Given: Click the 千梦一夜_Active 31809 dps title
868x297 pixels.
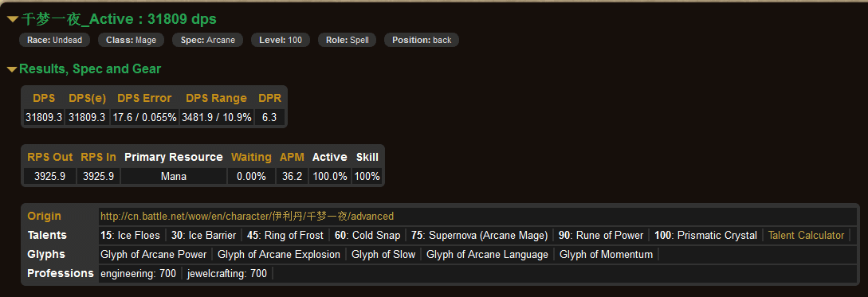Looking at the screenshot, I should (119, 19).
